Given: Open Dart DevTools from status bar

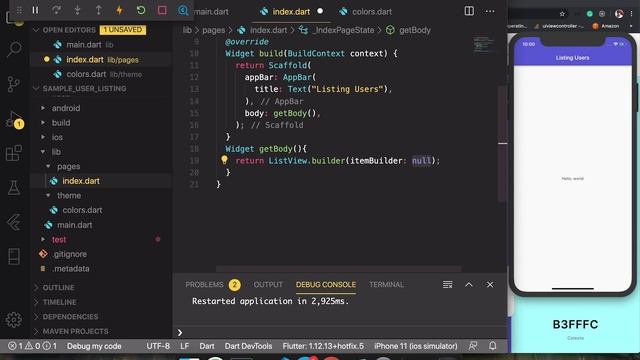Looking at the screenshot, I should tap(248, 346).
